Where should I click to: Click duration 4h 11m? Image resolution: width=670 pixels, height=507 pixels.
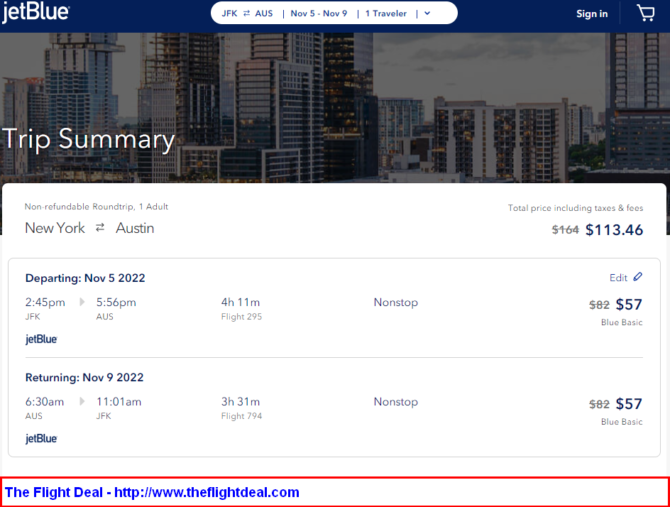241,302
